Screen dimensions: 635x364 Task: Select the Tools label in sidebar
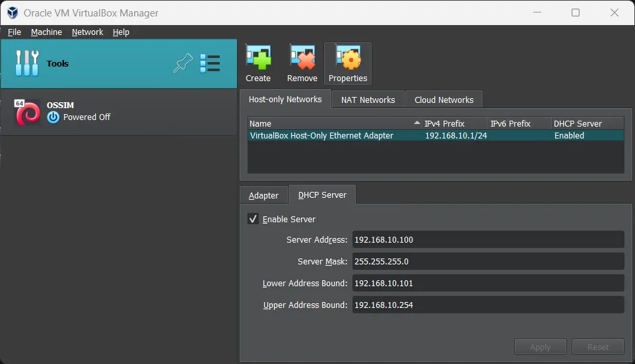(57, 63)
